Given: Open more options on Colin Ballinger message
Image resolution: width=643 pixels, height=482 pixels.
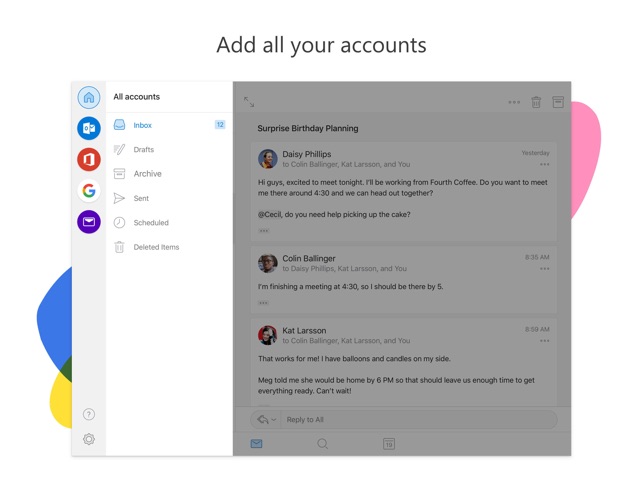Looking at the screenshot, I should point(544,269).
